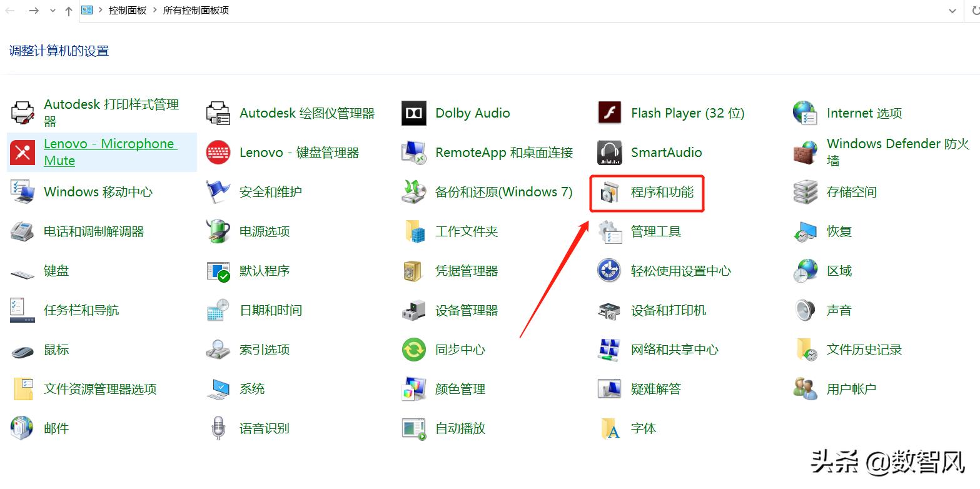Click the 安全和维护 blue flag icon

pyautogui.click(x=218, y=192)
